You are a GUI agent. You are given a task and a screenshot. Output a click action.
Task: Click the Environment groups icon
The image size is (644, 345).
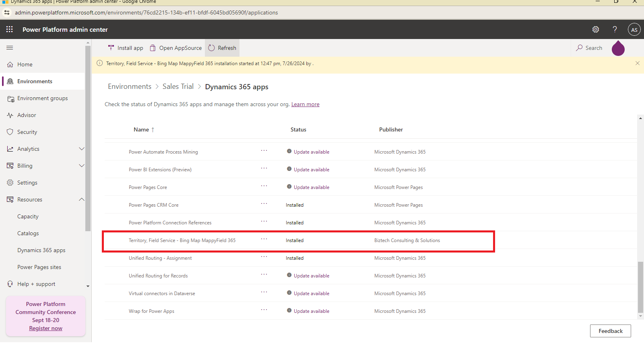point(10,99)
